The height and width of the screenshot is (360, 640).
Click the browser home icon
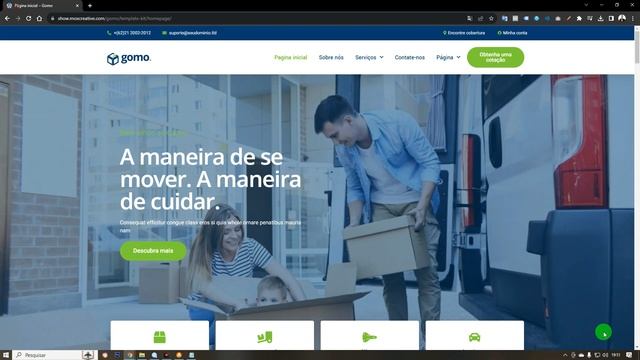coord(39,18)
